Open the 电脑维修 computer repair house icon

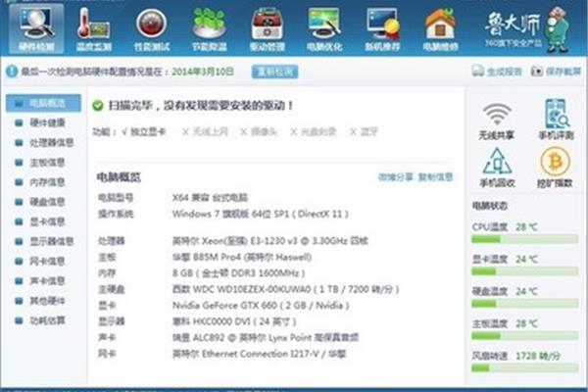click(x=440, y=28)
